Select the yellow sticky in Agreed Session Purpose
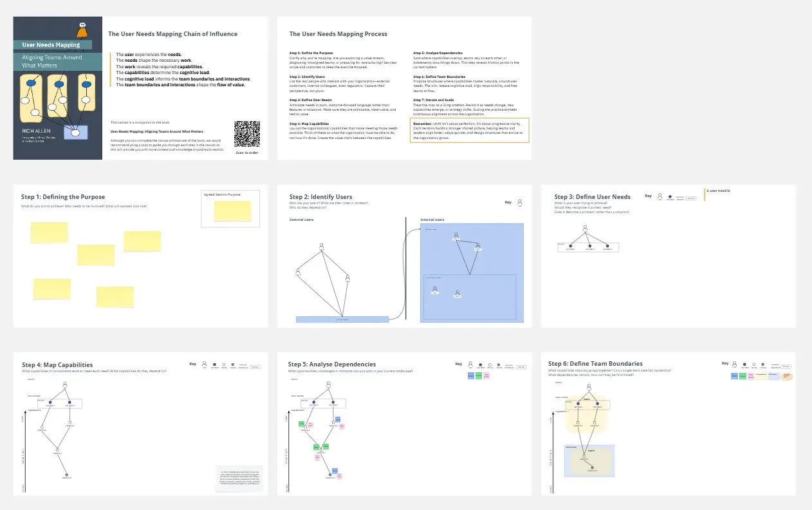 [232, 211]
